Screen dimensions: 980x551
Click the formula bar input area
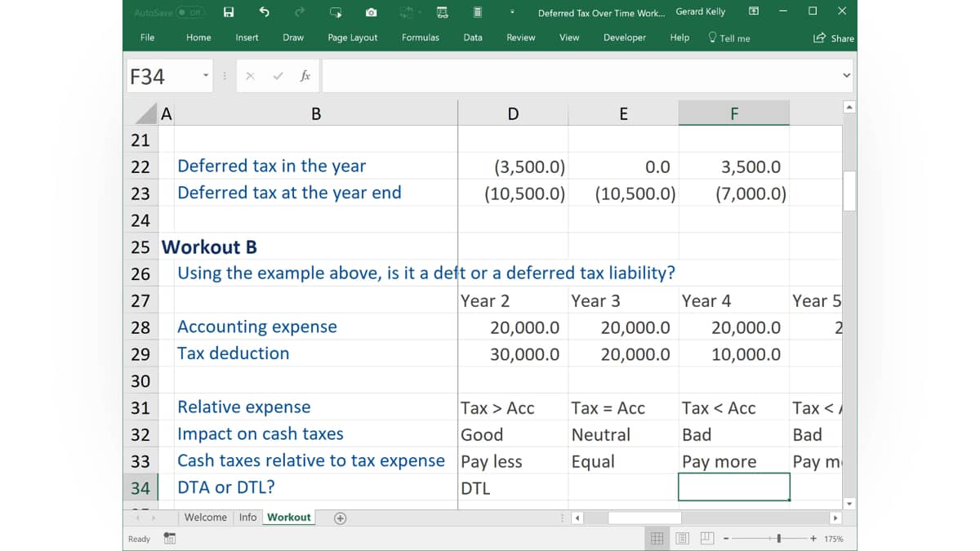(580, 77)
